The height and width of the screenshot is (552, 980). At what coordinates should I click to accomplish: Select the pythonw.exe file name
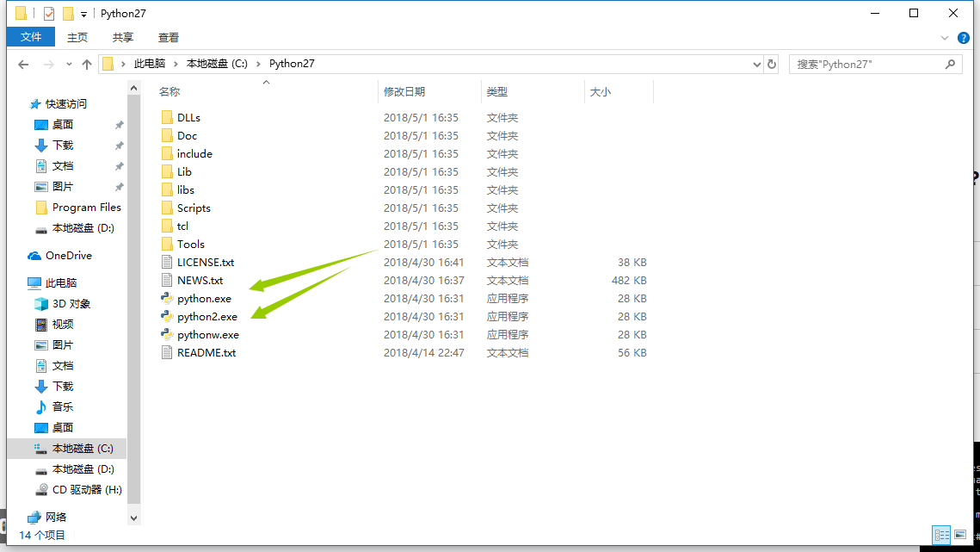208,335
